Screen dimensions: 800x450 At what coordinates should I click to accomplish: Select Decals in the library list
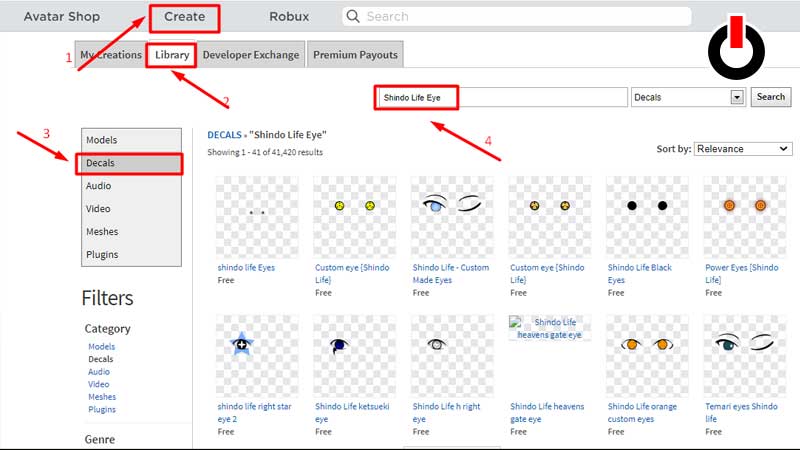coord(131,163)
